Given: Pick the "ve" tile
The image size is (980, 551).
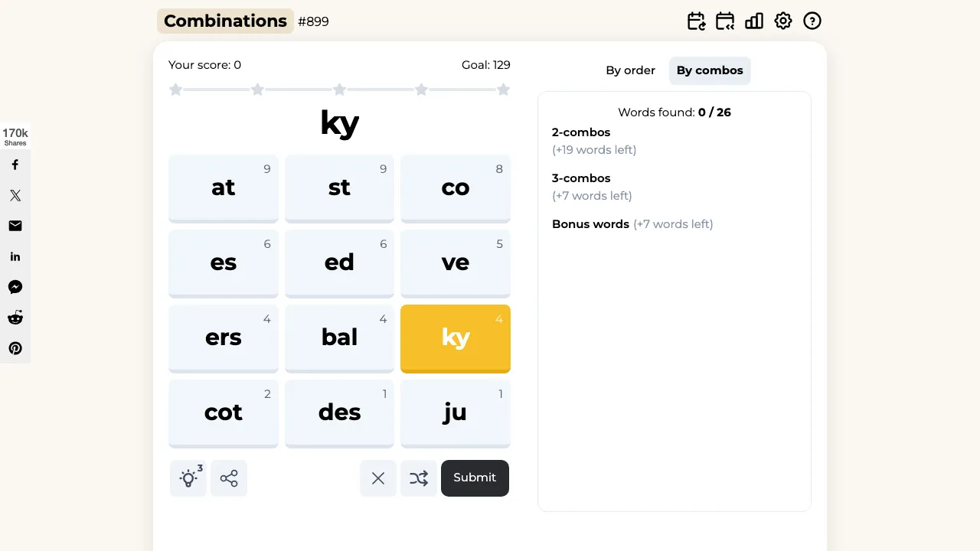Looking at the screenshot, I should [x=456, y=263].
